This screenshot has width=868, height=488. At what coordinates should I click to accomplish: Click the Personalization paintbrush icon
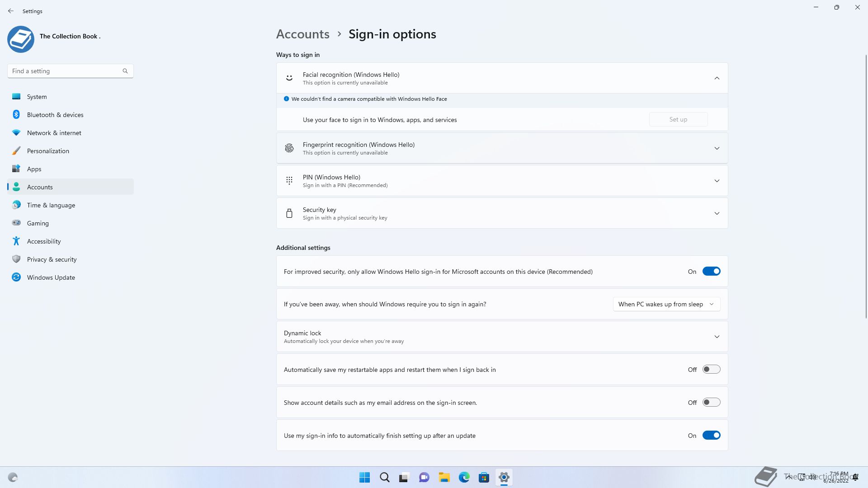(16, 150)
